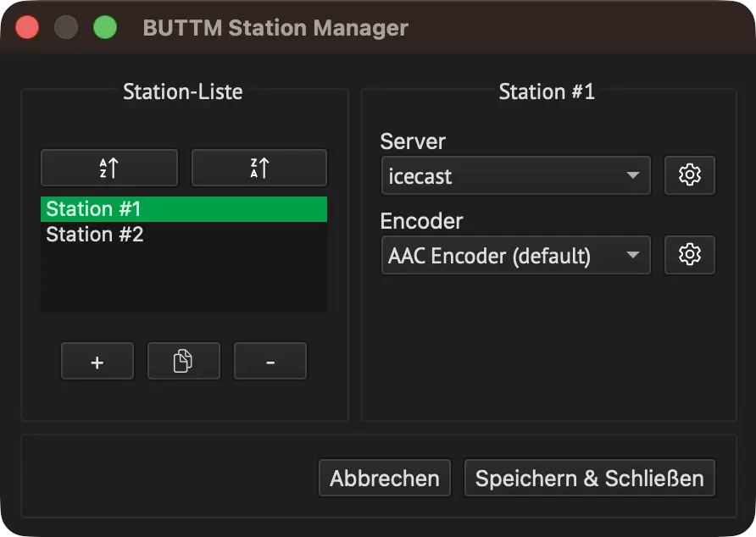
Task: Close the BUTTM Station Manager window
Action: [x=27, y=27]
